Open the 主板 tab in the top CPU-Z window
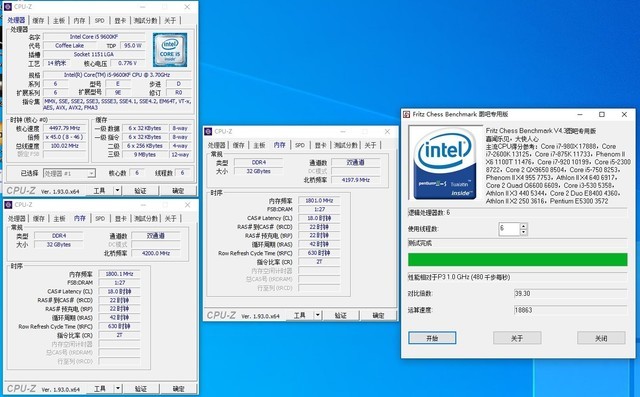640x397 pixels. tap(59, 20)
